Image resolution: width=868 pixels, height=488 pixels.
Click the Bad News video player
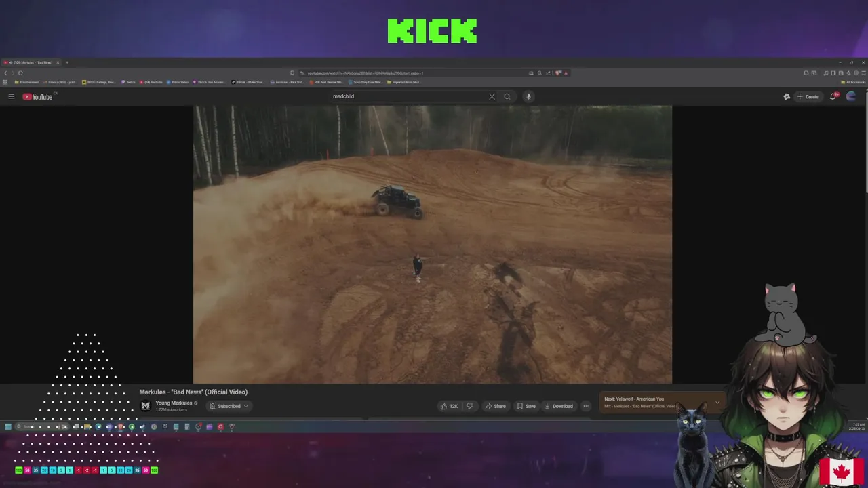coord(433,244)
